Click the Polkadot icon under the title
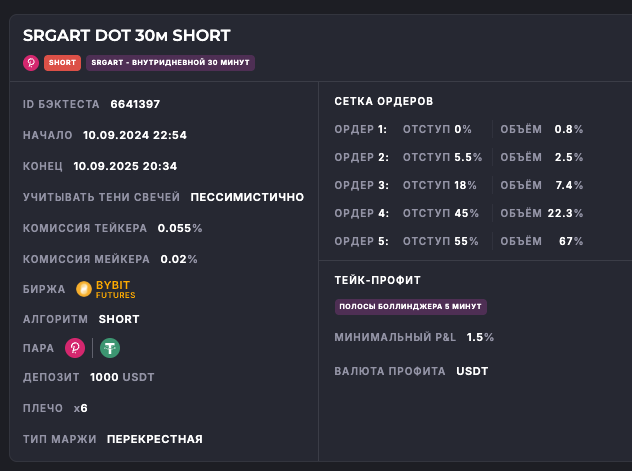This screenshot has height=471, width=632. (x=31, y=63)
